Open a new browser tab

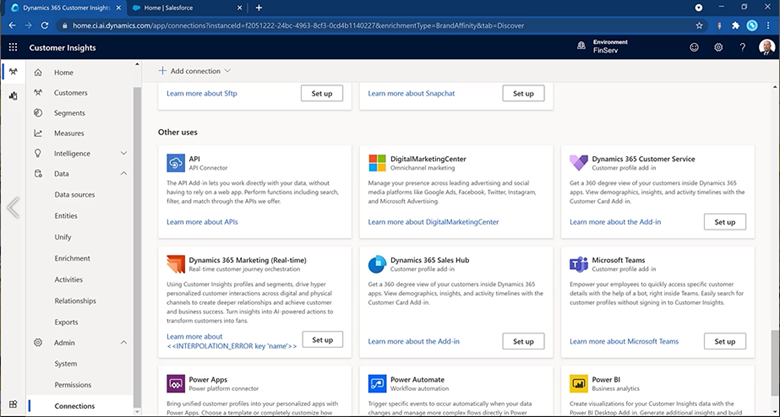pyautogui.click(x=259, y=8)
